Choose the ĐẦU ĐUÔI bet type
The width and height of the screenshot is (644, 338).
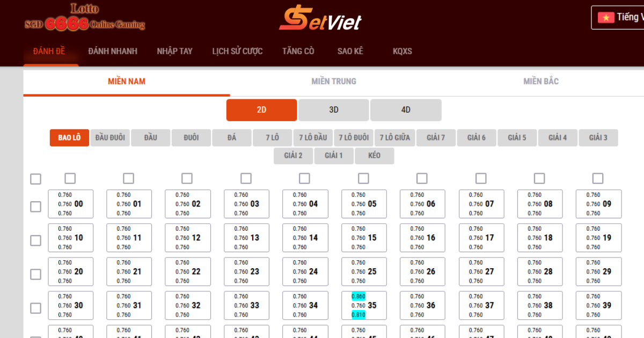[x=110, y=137]
